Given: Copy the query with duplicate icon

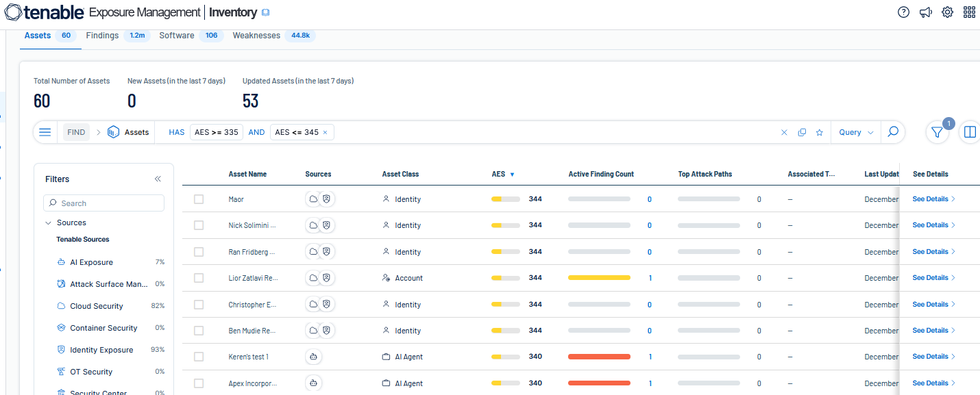Looking at the screenshot, I should click(x=802, y=133).
